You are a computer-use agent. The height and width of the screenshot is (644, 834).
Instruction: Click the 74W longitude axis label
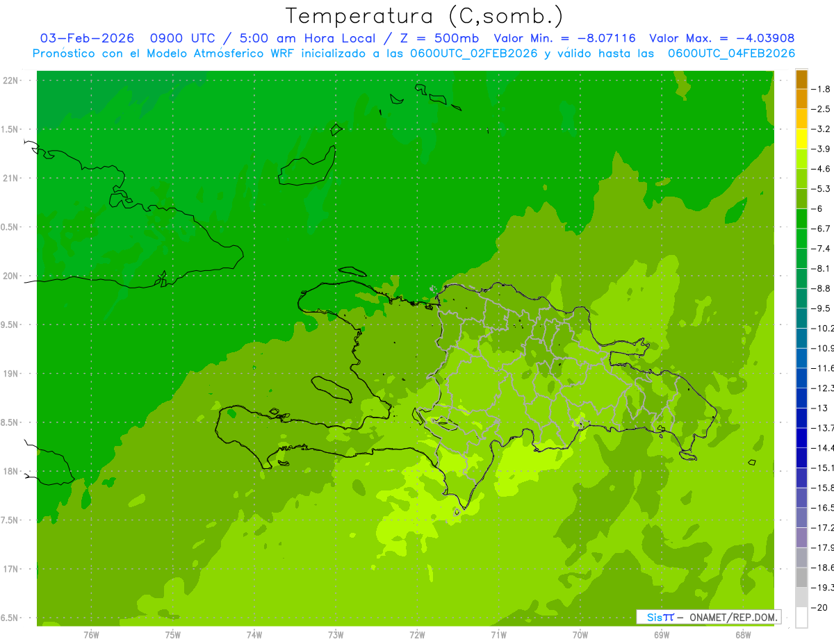[254, 634]
